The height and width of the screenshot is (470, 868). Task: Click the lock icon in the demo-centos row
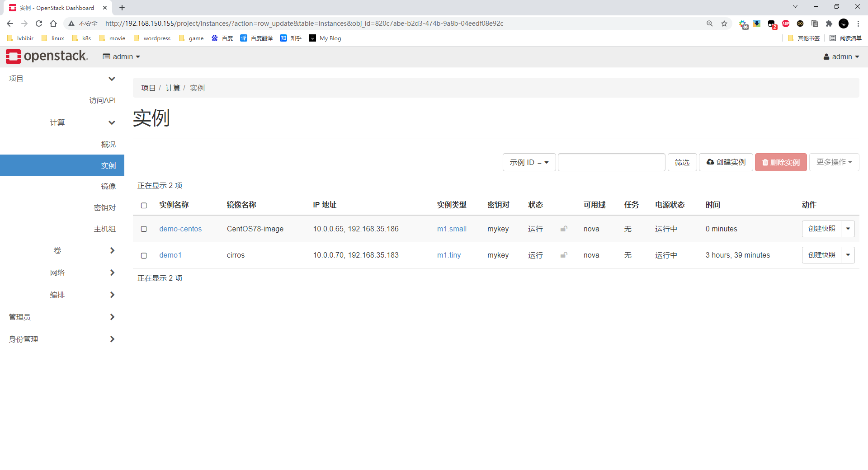(x=564, y=229)
